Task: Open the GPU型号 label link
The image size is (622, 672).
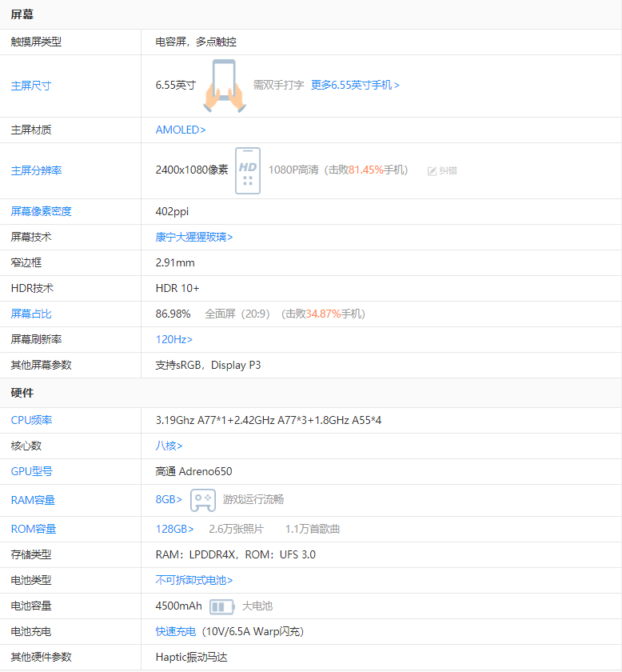Action: click(x=31, y=471)
